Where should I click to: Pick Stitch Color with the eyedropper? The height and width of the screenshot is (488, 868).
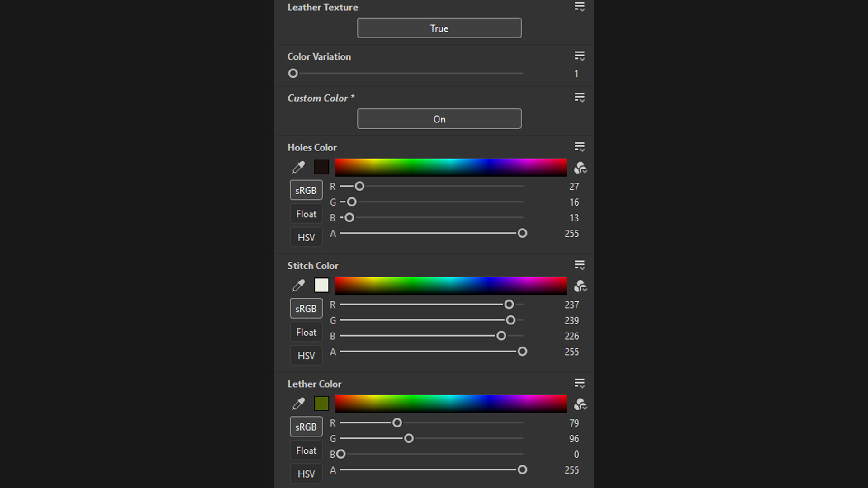(x=298, y=286)
